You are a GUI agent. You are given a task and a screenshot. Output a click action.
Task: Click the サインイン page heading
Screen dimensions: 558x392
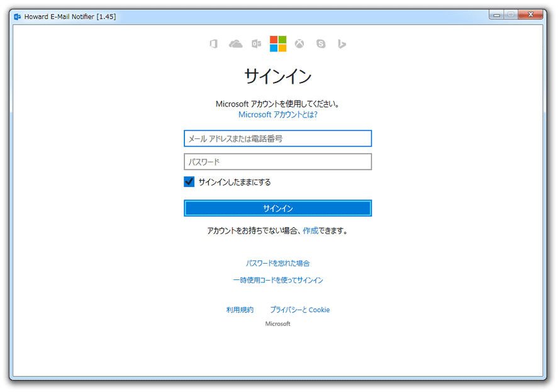278,76
